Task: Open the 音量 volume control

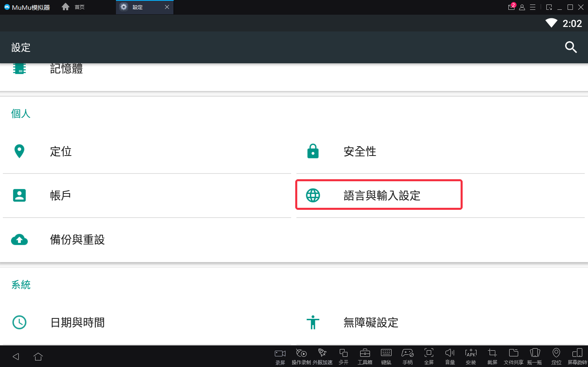Action: coord(450,356)
